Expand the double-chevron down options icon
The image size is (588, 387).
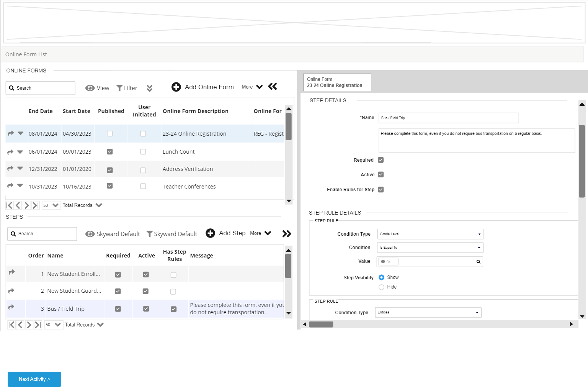coord(150,88)
